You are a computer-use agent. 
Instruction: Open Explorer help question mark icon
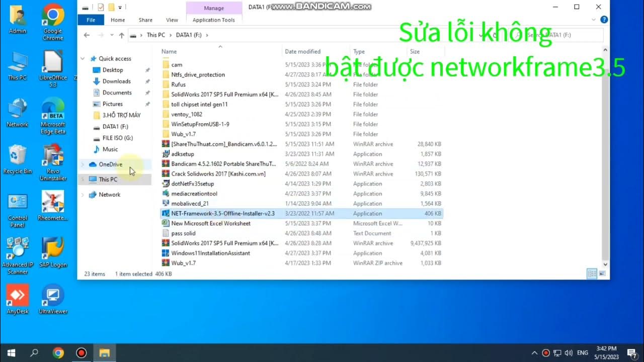(x=604, y=20)
